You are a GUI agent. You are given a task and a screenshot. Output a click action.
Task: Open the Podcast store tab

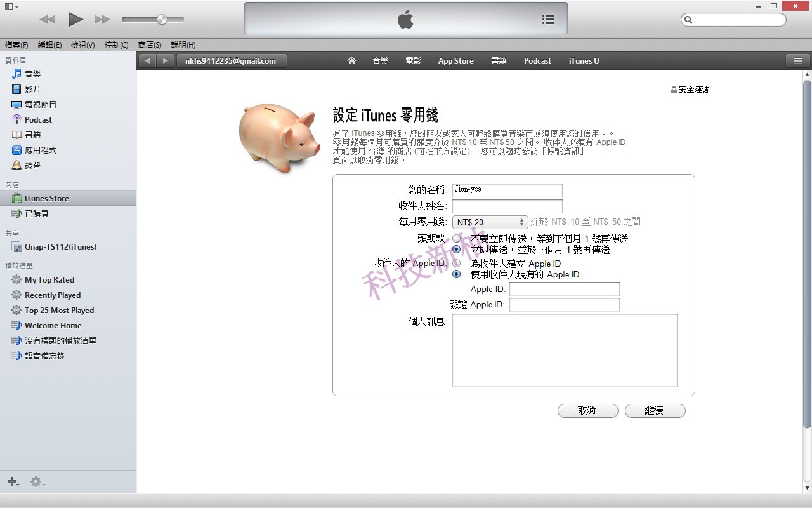(537, 61)
